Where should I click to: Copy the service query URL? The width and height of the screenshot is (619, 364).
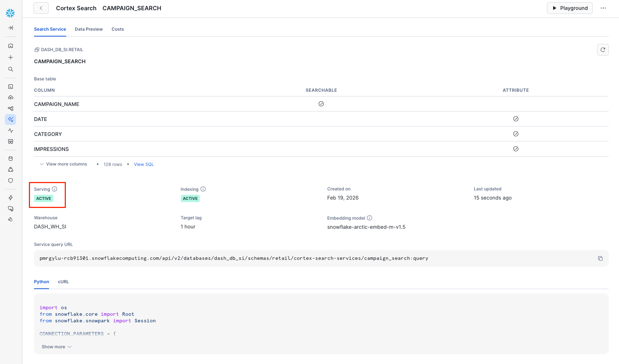[x=600, y=258]
